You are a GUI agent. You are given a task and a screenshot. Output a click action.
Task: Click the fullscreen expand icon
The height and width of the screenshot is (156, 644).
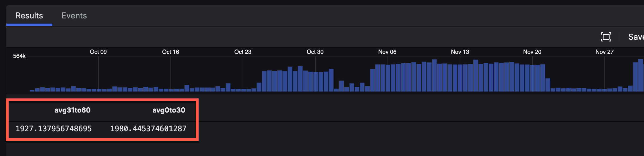click(606, 37)
